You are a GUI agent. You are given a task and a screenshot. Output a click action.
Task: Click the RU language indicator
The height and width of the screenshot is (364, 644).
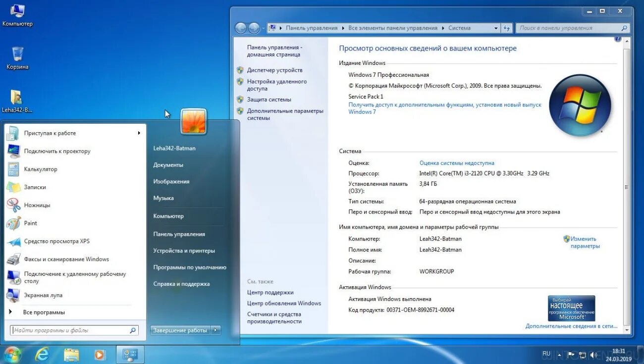click(x=546, y=354)
